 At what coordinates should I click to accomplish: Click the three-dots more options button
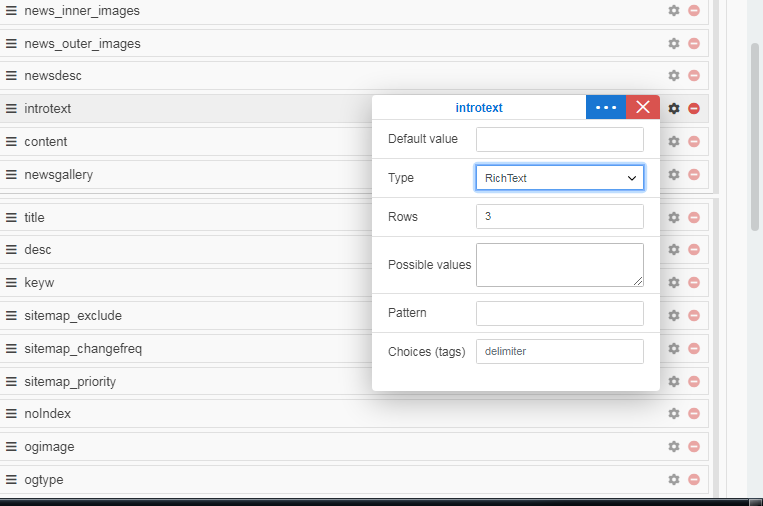tap(606, 107)
